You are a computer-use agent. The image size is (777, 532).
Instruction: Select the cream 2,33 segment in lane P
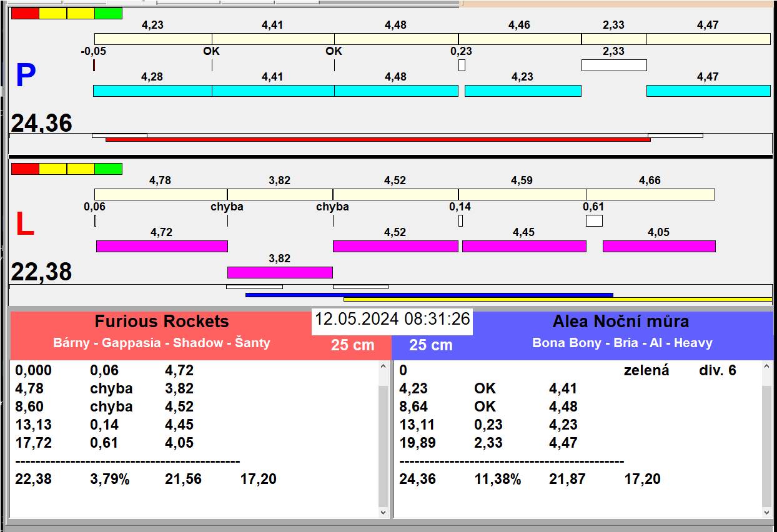tap(614, 39)
